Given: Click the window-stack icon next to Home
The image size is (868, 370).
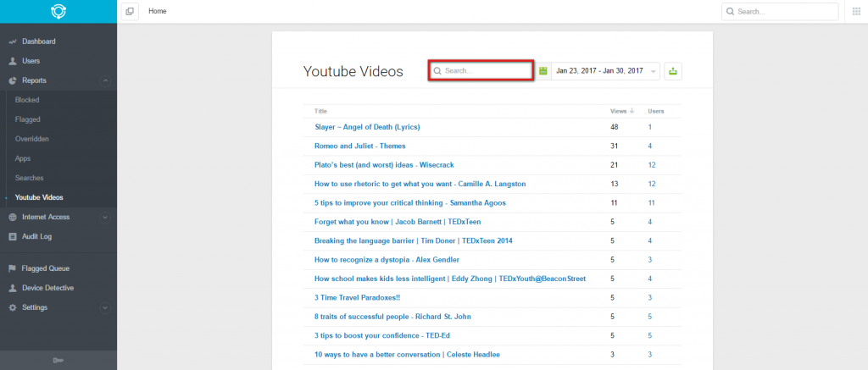Looking at the screenshot, I should (130, 11).
